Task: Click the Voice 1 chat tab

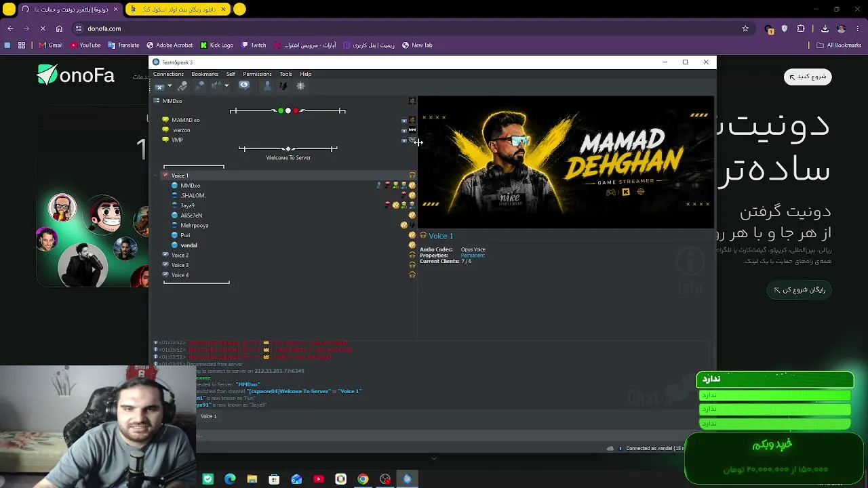Action: tap(208, 416)
